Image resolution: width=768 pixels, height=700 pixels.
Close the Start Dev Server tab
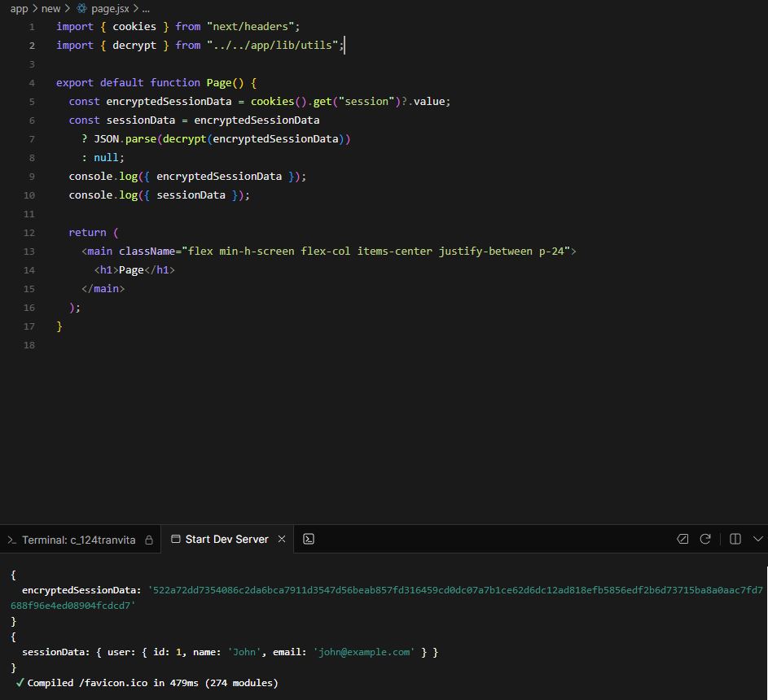[x=282, y=539]
